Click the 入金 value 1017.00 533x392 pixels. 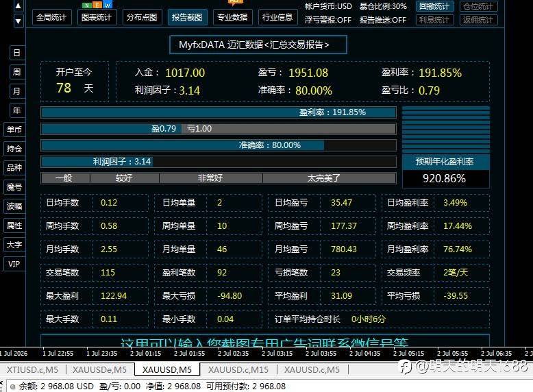tap(185, 73)
